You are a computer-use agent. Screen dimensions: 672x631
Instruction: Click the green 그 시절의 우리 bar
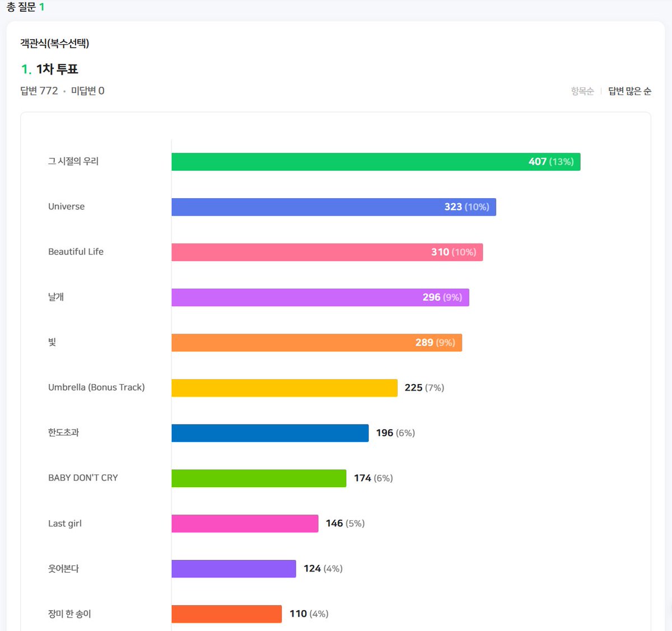point(376,162)
